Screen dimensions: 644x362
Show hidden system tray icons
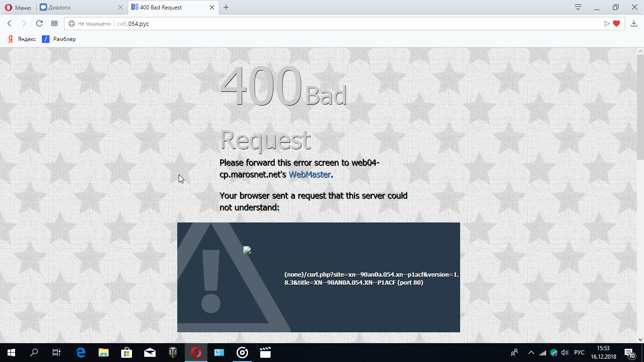coord(531,353)
